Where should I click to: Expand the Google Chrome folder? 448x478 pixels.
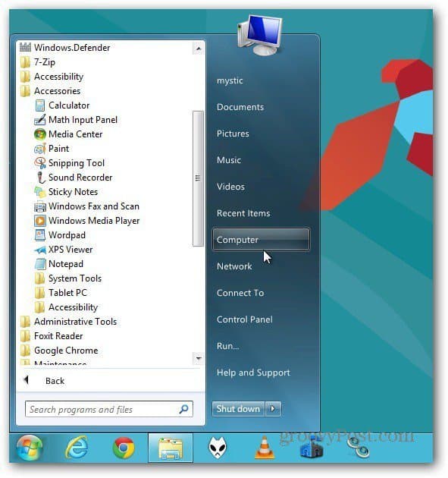[x=59, y=351]
